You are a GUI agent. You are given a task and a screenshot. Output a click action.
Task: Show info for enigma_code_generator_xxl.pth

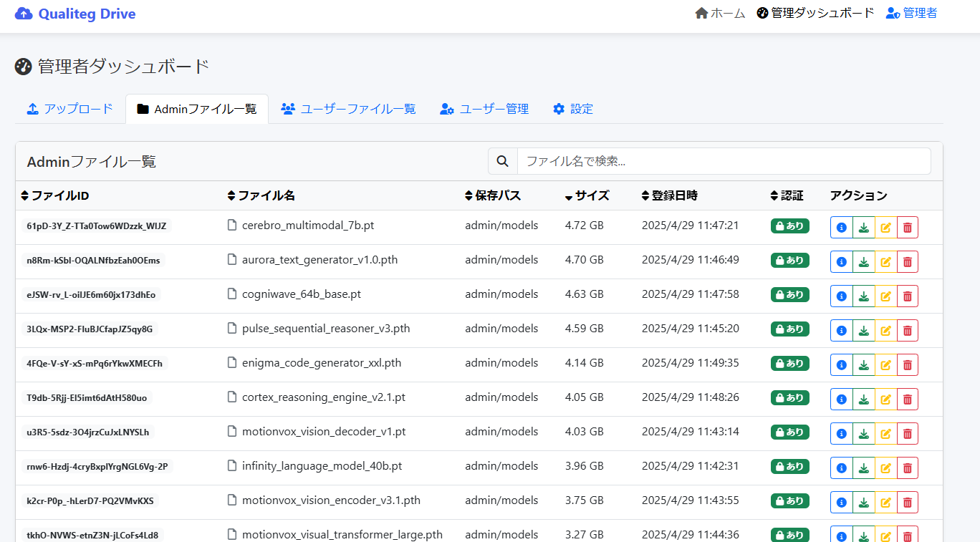pos(842,365)
